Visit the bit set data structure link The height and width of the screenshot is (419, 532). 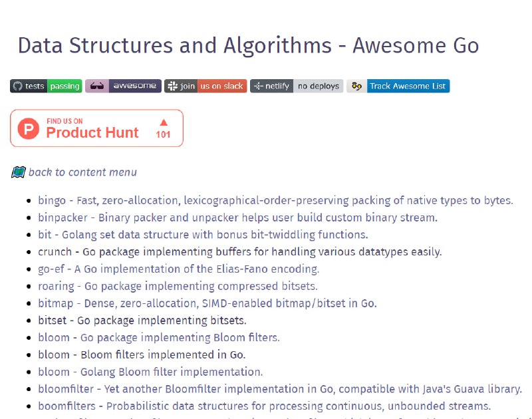pos(45,235)
